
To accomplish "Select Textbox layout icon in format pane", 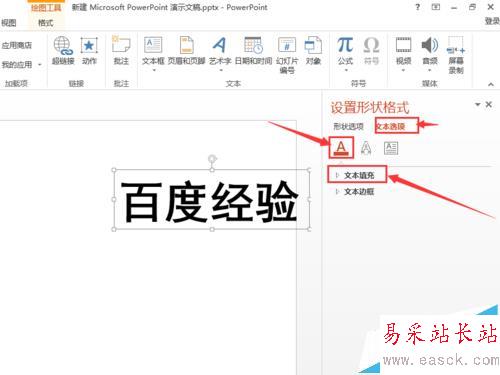I will (391, 148).
